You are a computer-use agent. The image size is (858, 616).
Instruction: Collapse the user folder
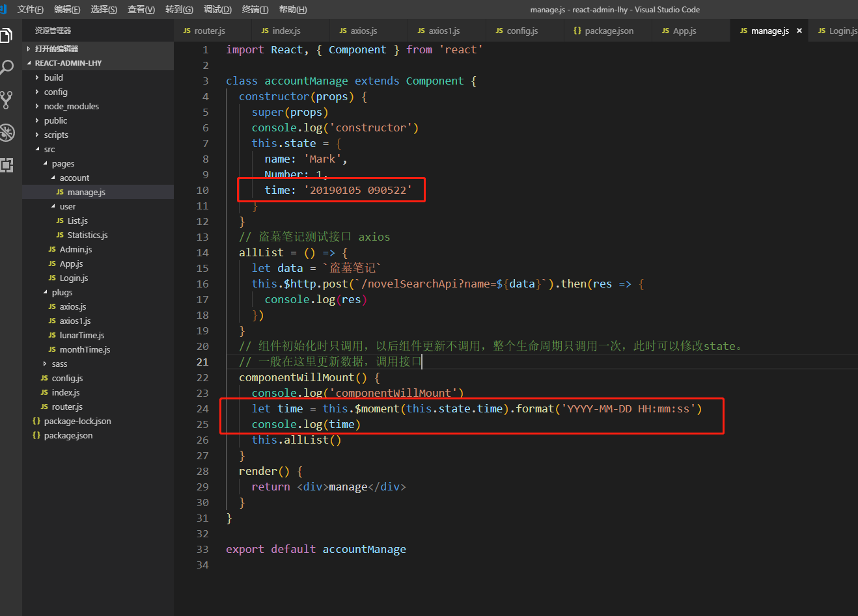(x=68, y=206)
